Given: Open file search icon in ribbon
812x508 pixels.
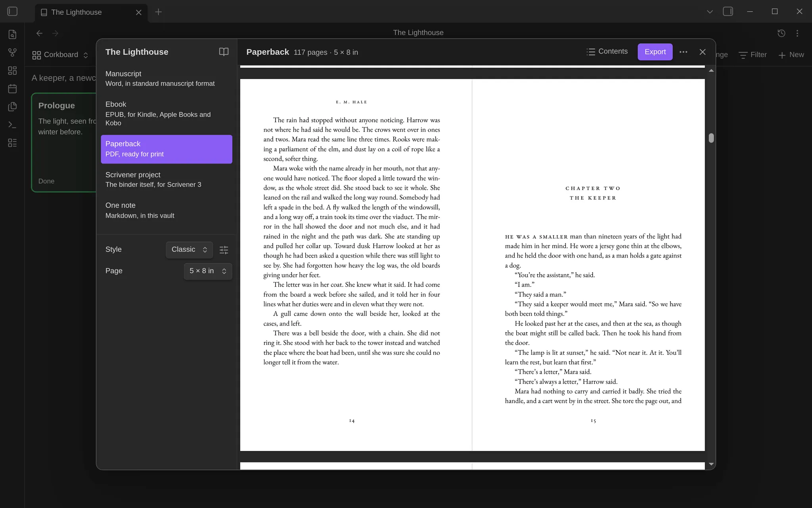Looking at the screenshot, I should point(12,35).
